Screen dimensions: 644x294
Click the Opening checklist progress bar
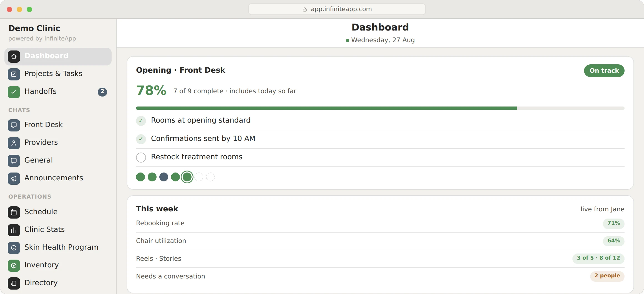coord(380,108)
